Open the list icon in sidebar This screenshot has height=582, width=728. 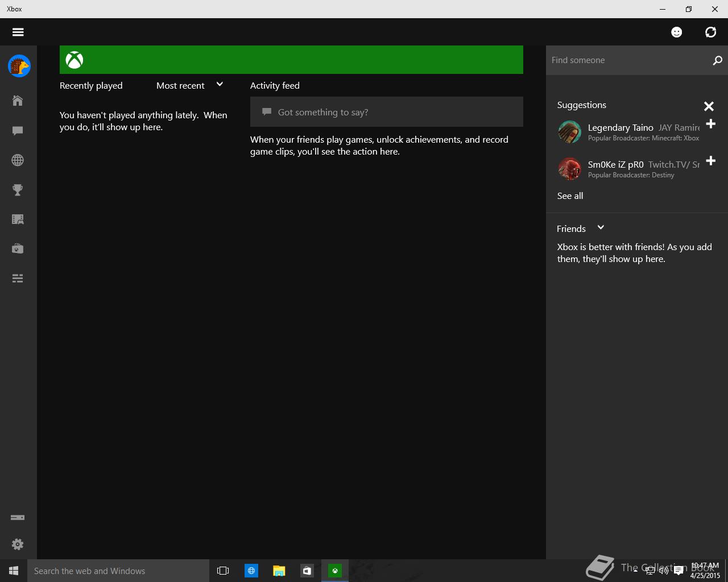(18, 278)
